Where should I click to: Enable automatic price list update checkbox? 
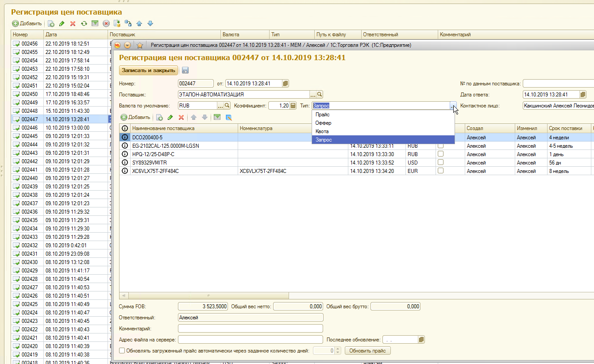[x=122, y=351]
